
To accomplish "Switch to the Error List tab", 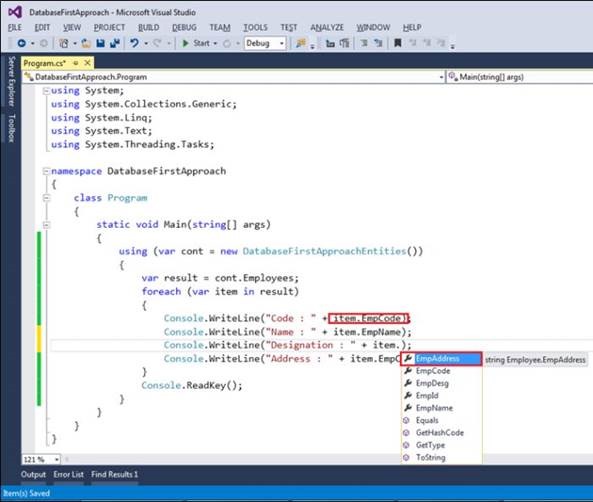I will (x=68, y=474).
